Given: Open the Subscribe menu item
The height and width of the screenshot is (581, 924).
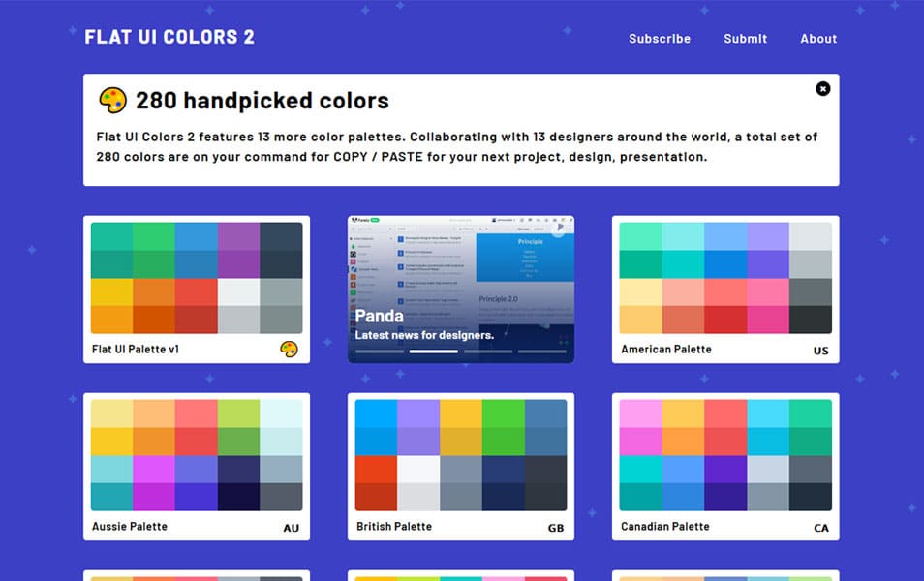Looking at the screenshot, I should click(x=660, y=39).
